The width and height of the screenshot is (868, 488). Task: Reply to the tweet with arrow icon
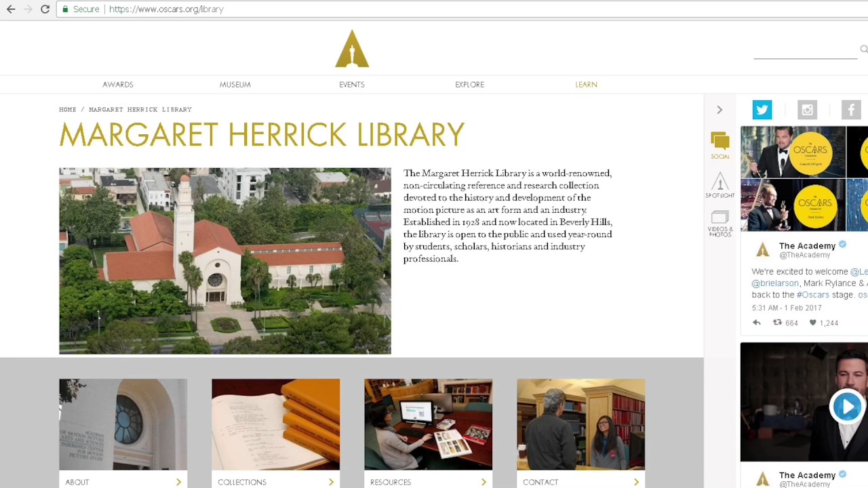click(757, 323)
